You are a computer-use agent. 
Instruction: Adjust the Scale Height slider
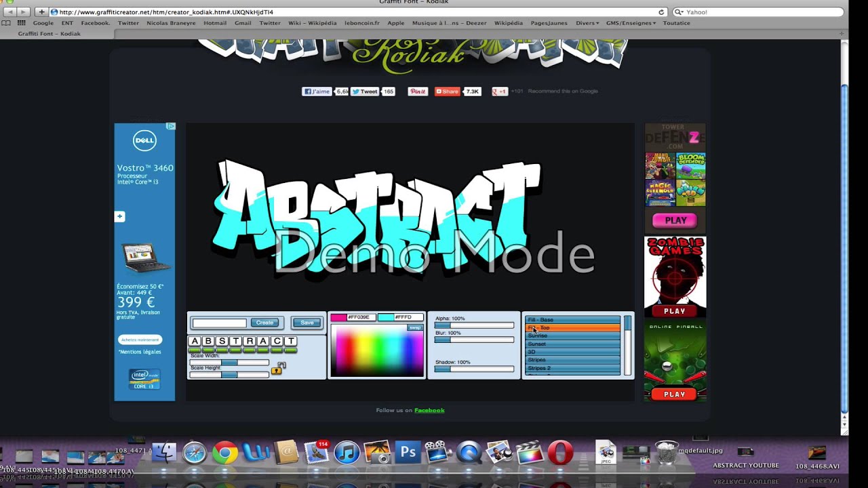point(229,375)
